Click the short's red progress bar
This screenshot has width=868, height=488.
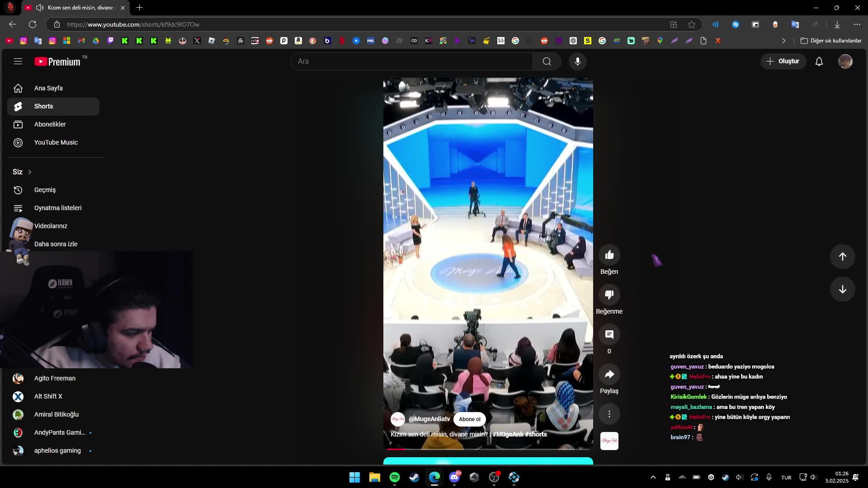[396, 449]
